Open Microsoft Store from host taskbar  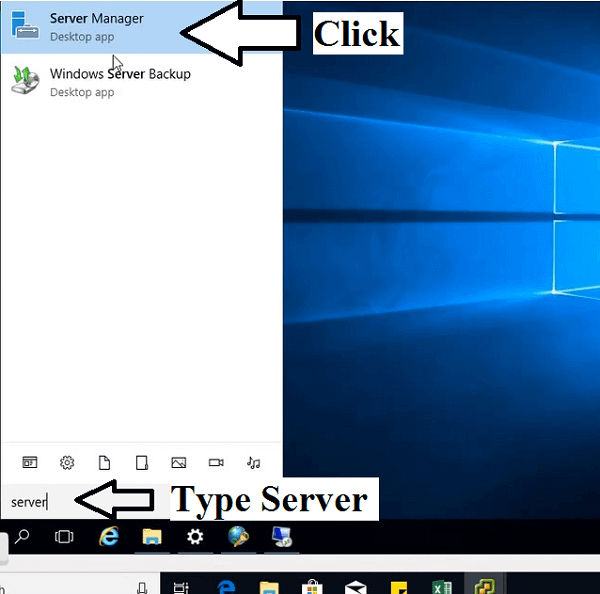click(x=312, y=587)
